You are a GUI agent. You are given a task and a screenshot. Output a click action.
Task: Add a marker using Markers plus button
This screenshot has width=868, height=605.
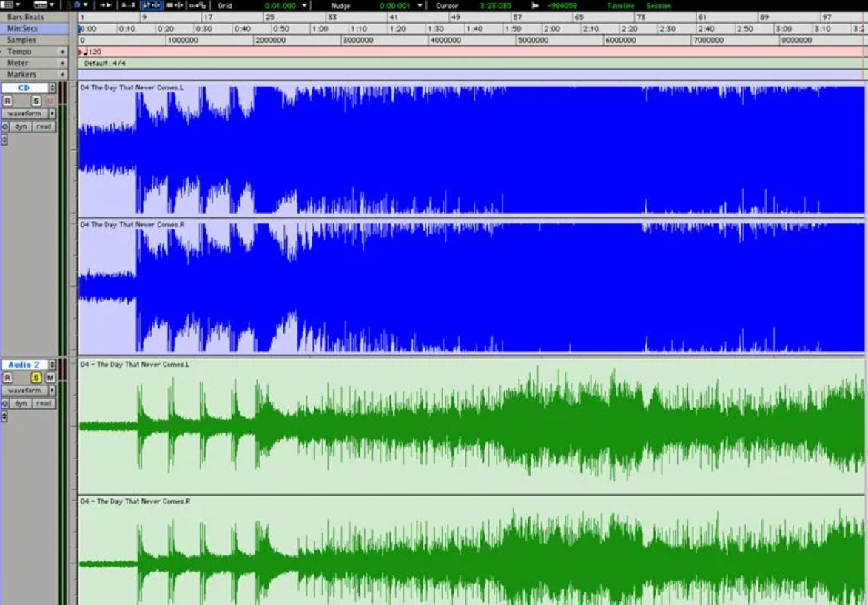62,75
